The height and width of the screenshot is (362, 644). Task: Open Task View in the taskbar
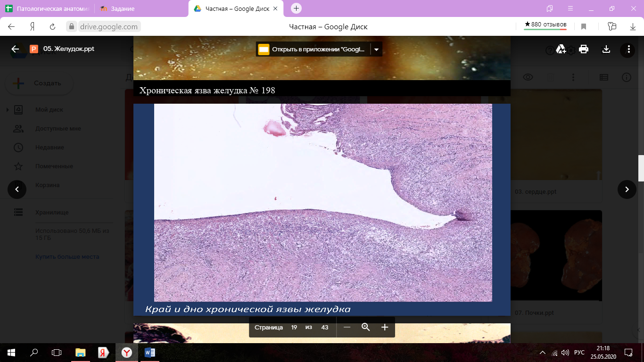click(57, 353)
